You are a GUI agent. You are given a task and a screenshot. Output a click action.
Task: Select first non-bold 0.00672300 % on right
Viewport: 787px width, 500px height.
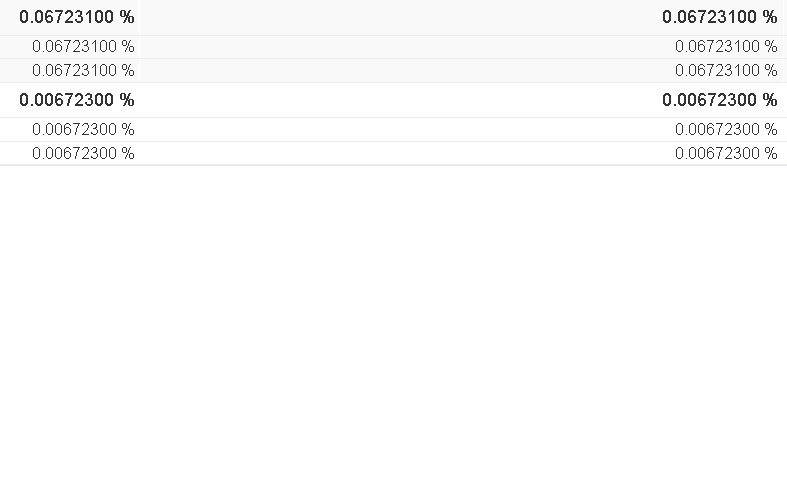pos(726,130)
